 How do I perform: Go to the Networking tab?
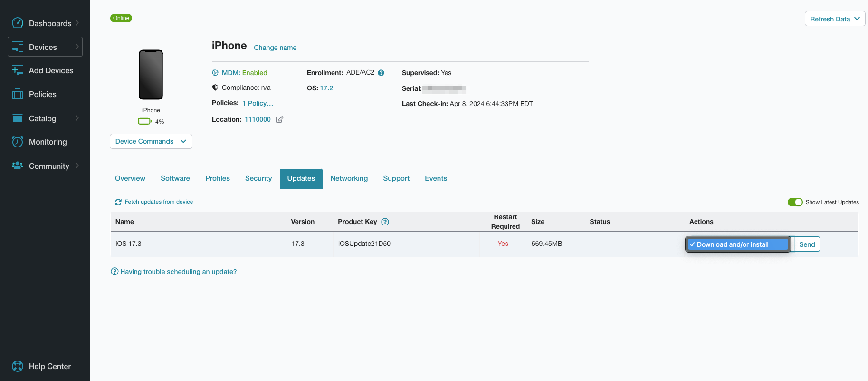click(349, 178)
